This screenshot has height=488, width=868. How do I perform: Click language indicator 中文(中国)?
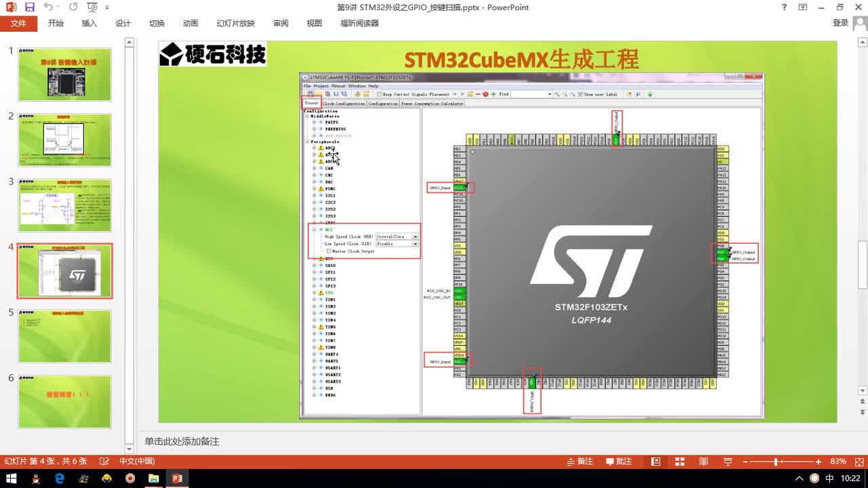(137, 462)
